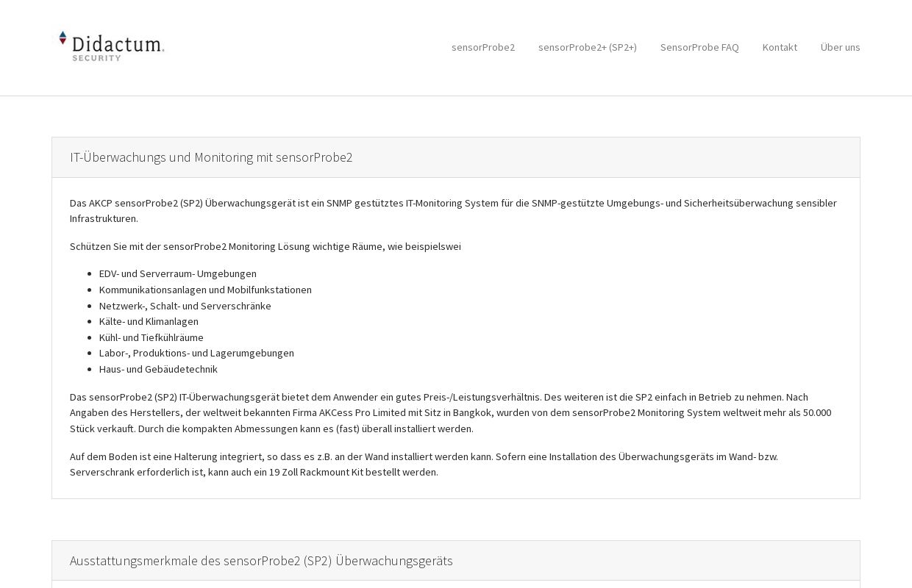Open the sensorProbe2+ (SP2+) navigation item
Screen dimensions: 912x588
588,47
